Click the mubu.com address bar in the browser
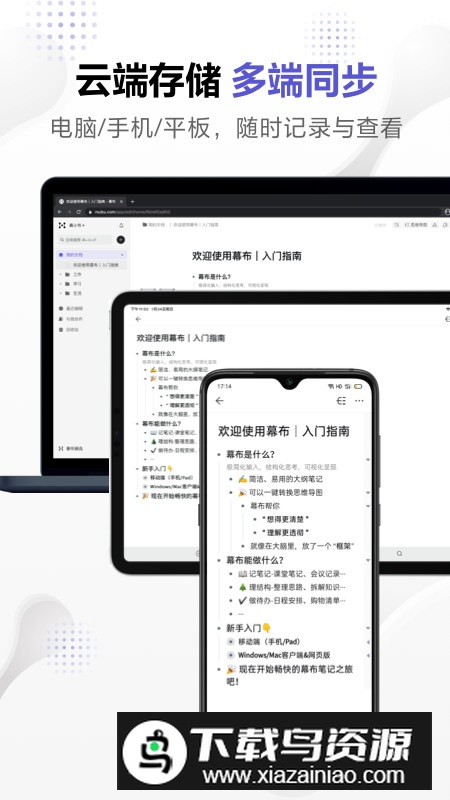Screen dimensions: 450x800 263,212
